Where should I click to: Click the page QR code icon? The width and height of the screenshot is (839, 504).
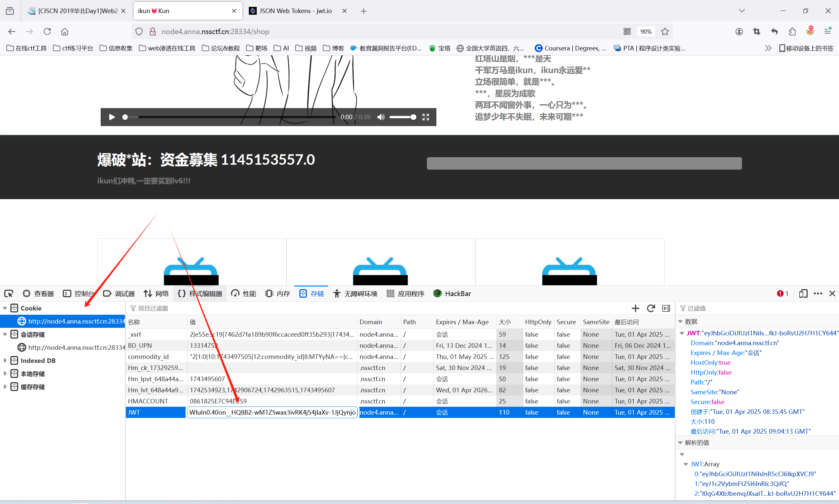[627, 31]
